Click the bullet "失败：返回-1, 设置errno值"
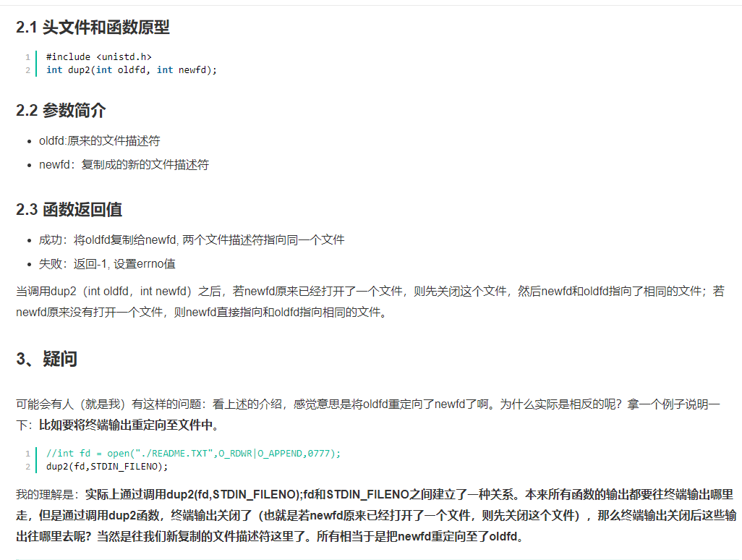 pyautogui.click(x=107, y=263)
